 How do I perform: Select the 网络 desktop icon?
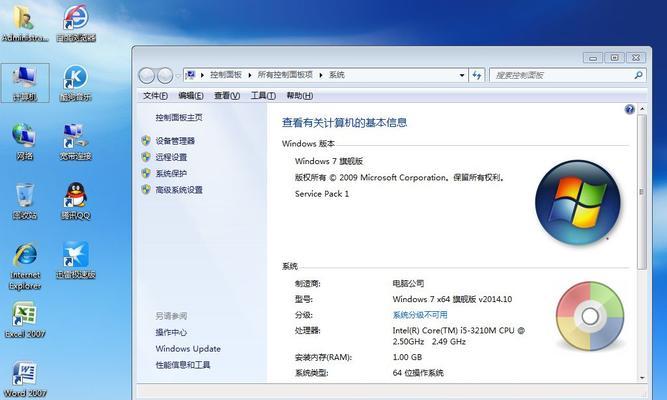point(24,142)
